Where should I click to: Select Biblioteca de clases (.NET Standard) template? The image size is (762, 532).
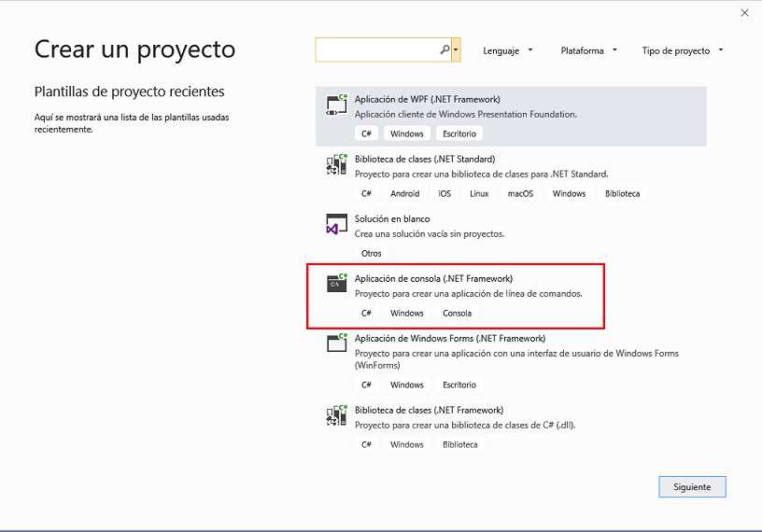[x=511, y=176]
